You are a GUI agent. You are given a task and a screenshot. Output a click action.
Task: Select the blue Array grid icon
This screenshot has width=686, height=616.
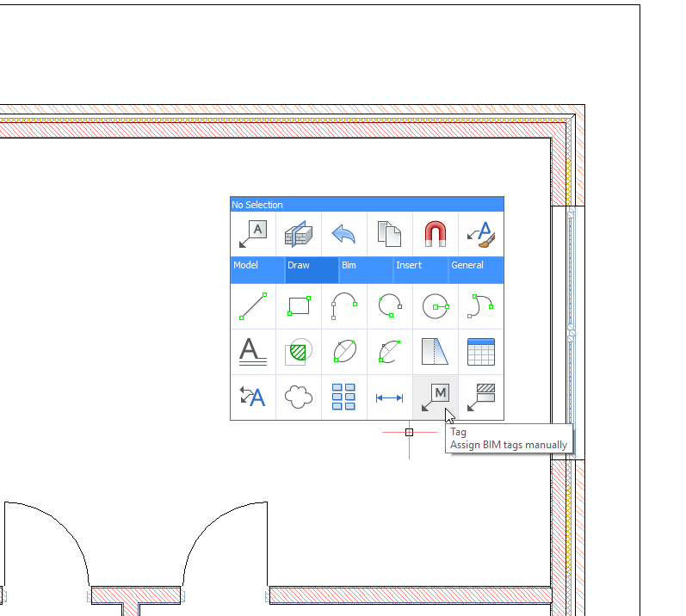[344, 397]
